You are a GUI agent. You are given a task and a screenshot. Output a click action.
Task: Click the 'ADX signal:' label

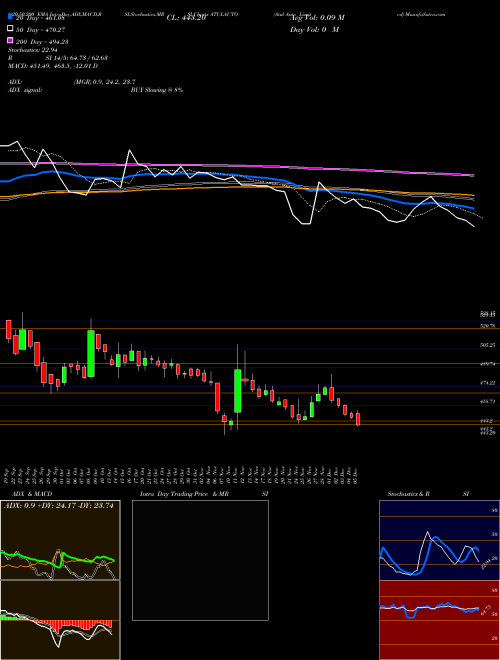tap(25, 90)
